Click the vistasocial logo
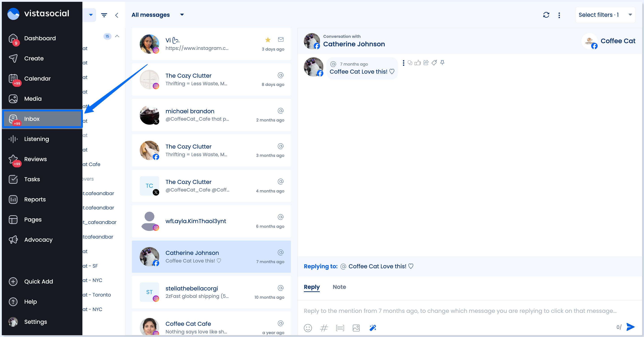The image size is (644, 337). [x=38, y=13]
